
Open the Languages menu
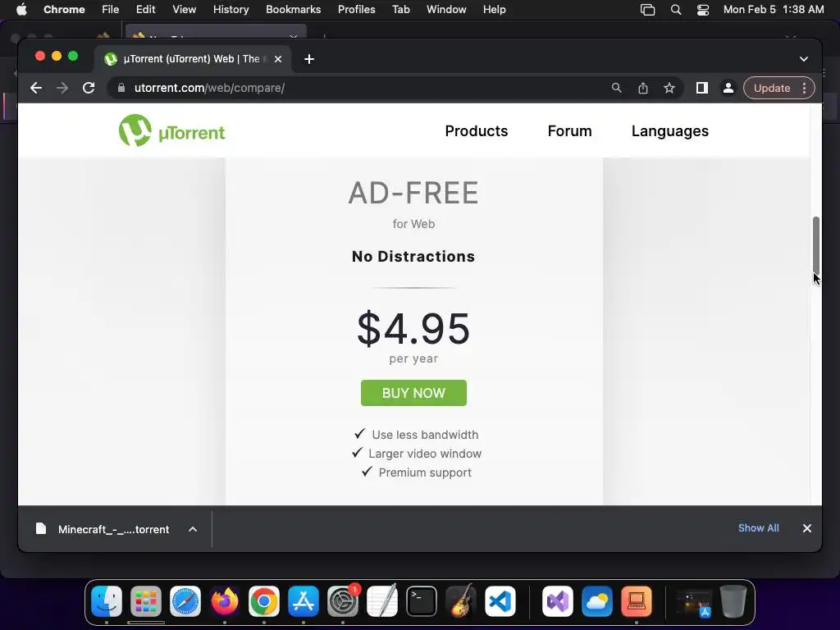click(x=669, y=130)
